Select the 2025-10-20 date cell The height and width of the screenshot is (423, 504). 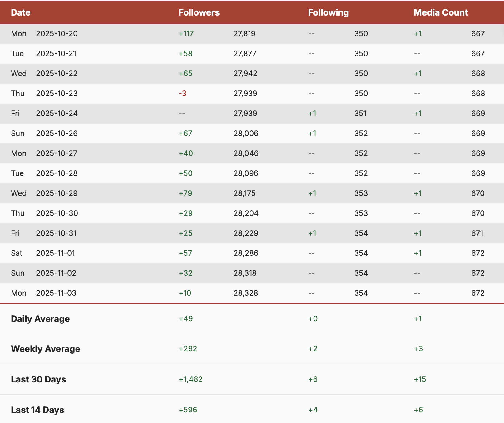coord(57,34)
